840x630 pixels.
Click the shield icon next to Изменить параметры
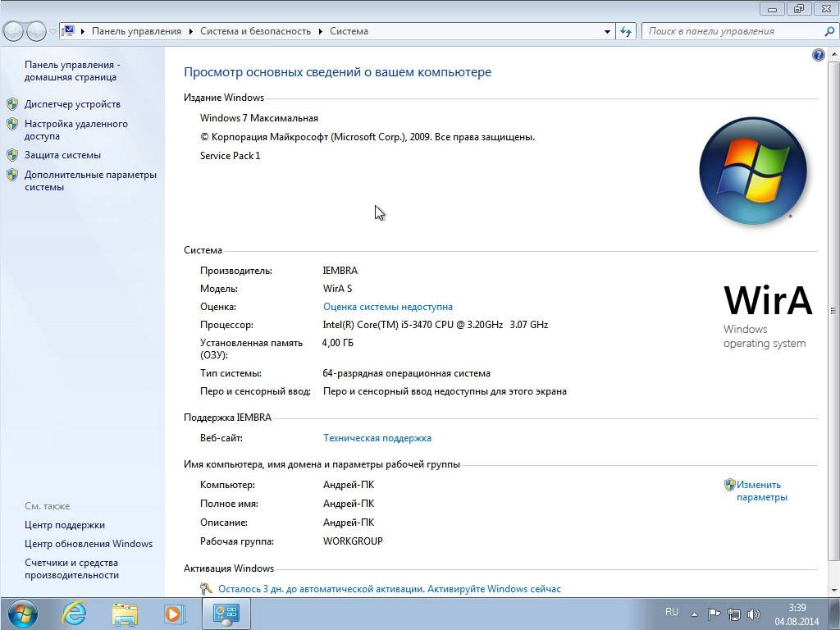[x=729, y=485]
